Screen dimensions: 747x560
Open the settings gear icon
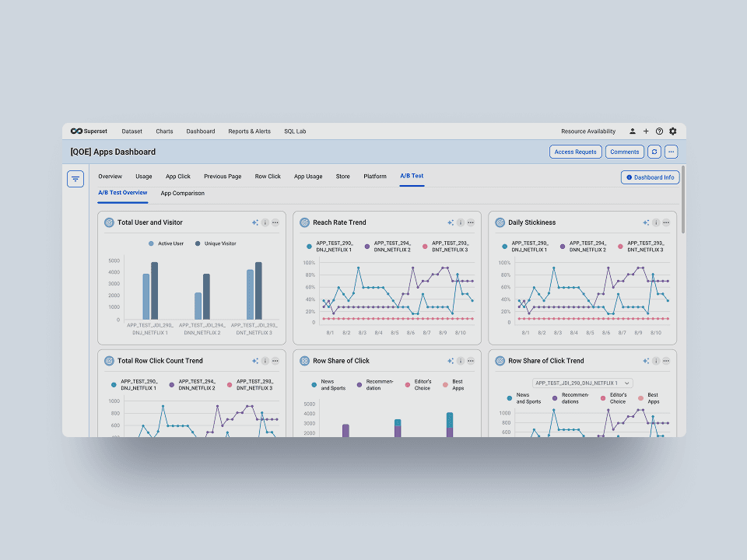point(672,131)
